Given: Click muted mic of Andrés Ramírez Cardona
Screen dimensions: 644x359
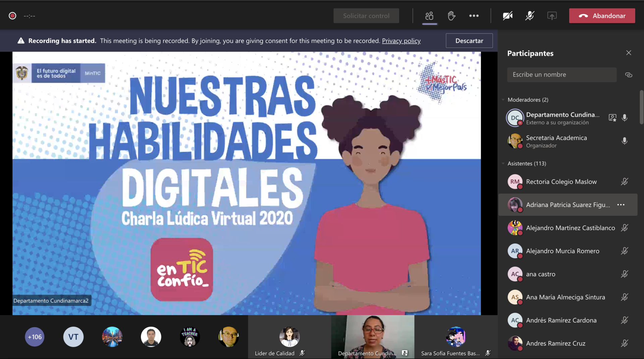Looking at the screenshot, I should click(x=625, y=320).
